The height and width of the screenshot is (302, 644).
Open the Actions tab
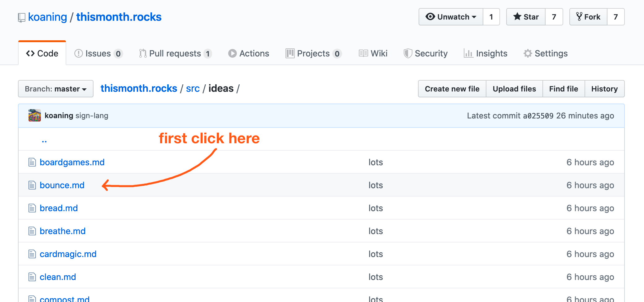tap(249, 53)
